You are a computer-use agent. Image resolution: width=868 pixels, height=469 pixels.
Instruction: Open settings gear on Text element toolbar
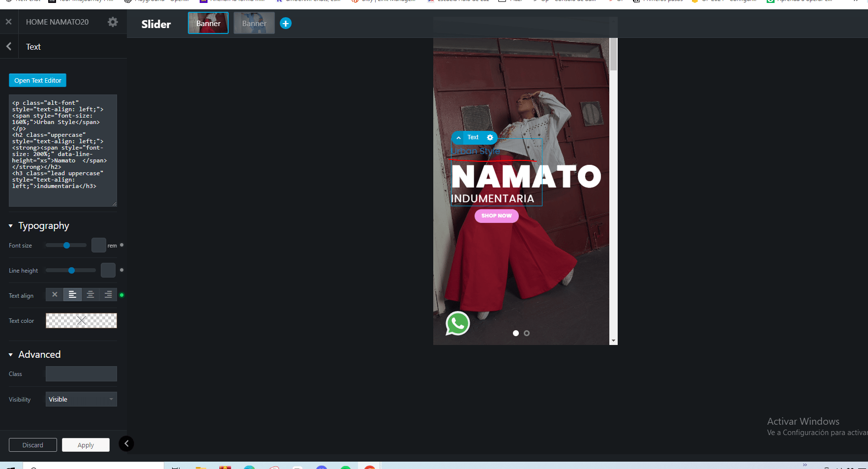[490, 137]
